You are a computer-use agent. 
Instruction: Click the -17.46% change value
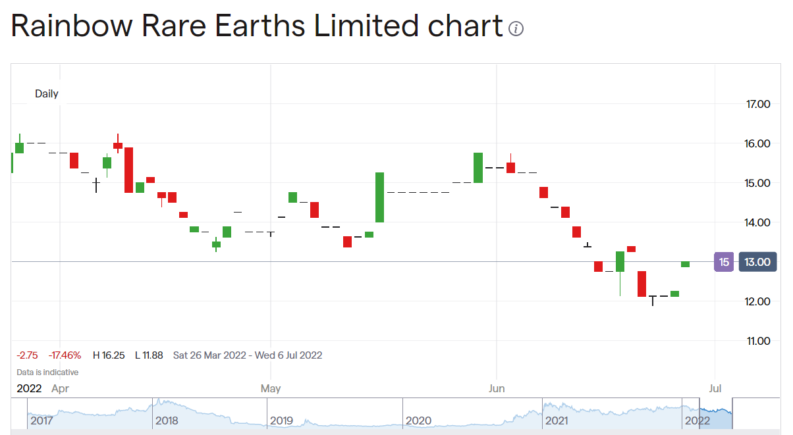tap(68, 355)
